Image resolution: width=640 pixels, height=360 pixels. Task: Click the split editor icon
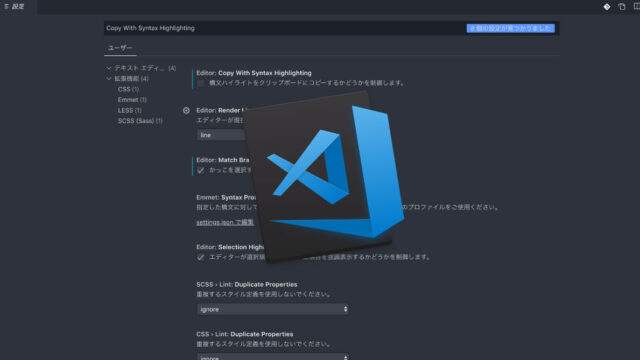[636, 7]
